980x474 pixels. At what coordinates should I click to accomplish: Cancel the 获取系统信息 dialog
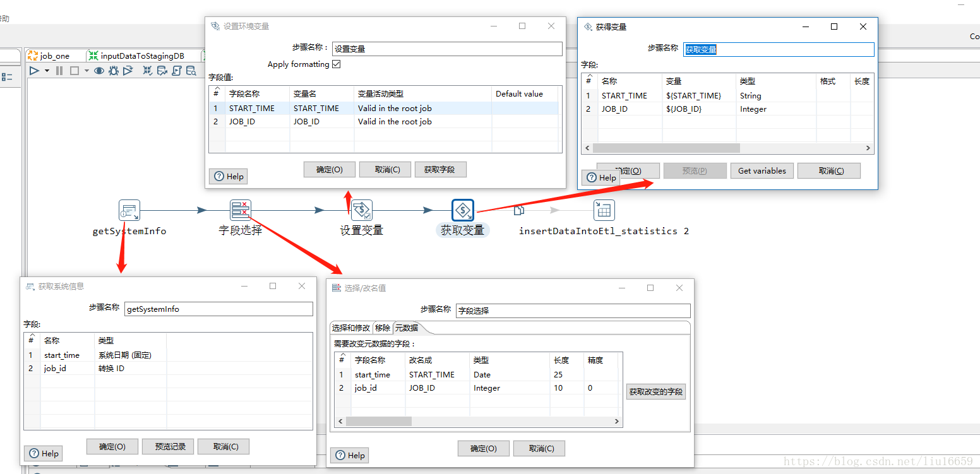224,446
